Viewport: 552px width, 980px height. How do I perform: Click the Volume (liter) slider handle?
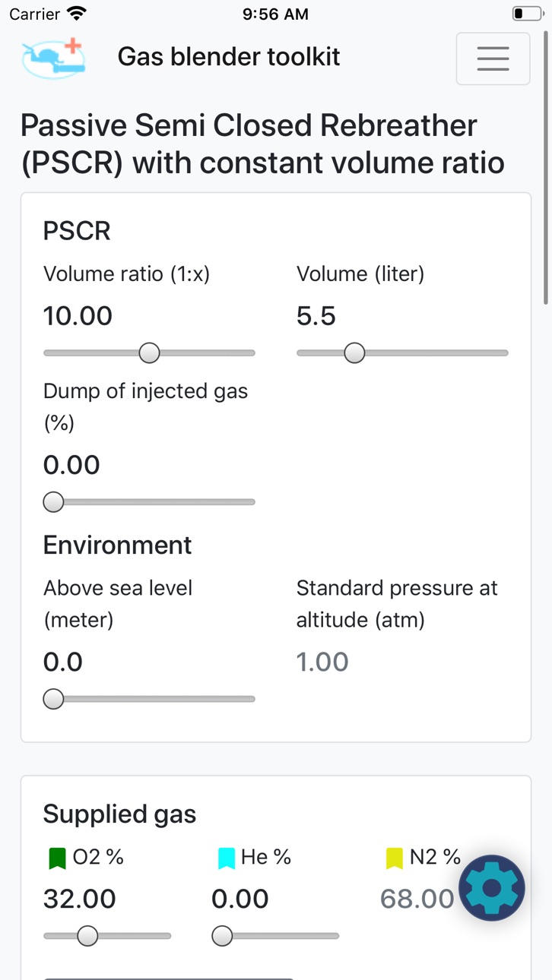tap(354, 352)
